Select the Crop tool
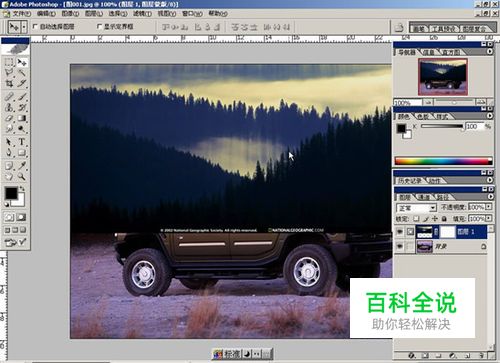 [9, 83]
